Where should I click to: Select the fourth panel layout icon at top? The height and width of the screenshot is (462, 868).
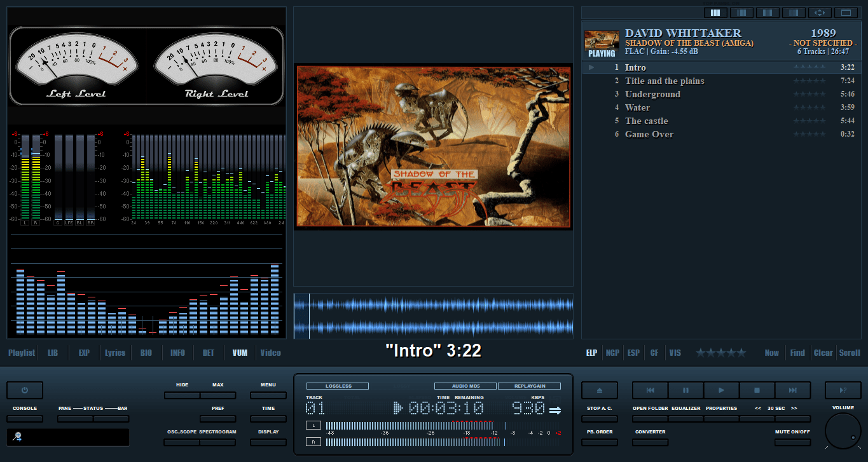point(794,12)
